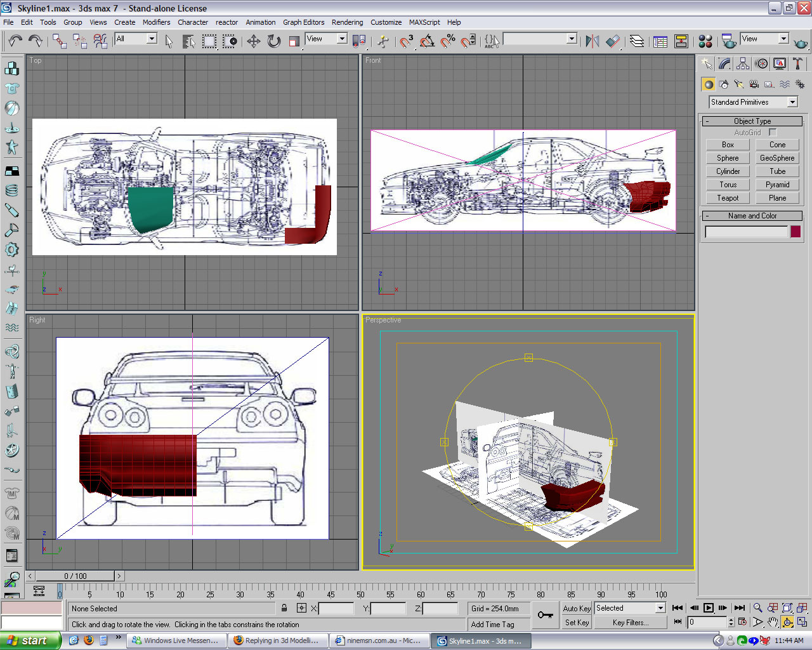Open the Select by Name tool
The image size is (812, 650).
tap(188, 41)
